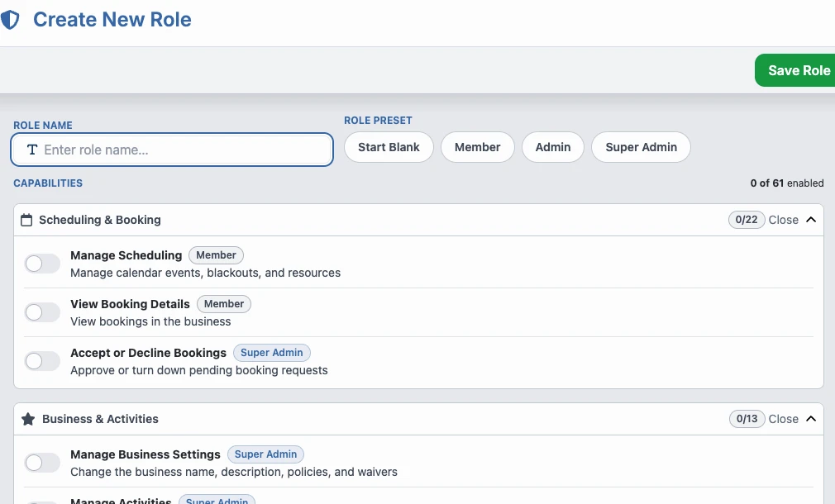Click Super Admin badge beside Manage Business Settings
The image size is (835, 504).
[x=265, y=454]
